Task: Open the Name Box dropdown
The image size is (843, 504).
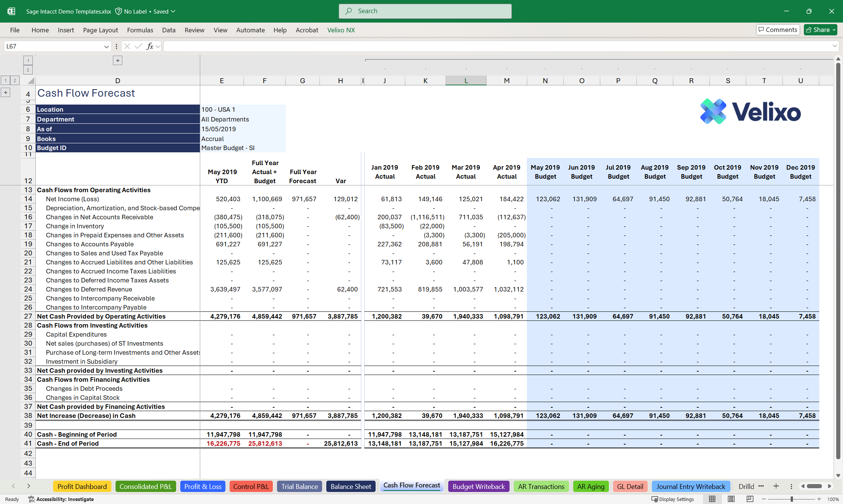Action: click(x=107, y=46)
